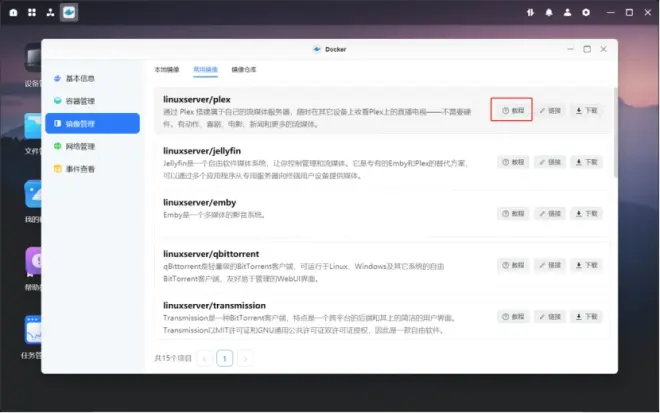Select the linuxserver/transmission title
The height and width of the screenshot is (413, 660).
[x=214, y=305]
